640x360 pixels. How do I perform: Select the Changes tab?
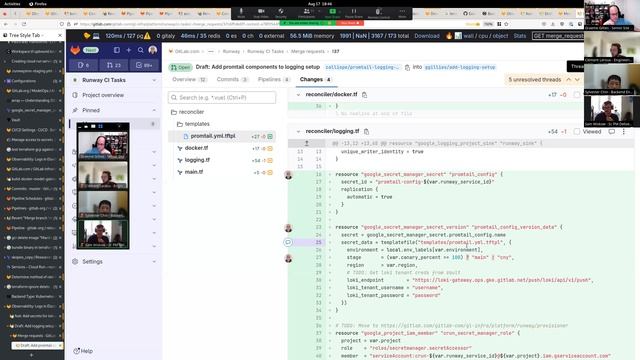click(x=316, y=80)
